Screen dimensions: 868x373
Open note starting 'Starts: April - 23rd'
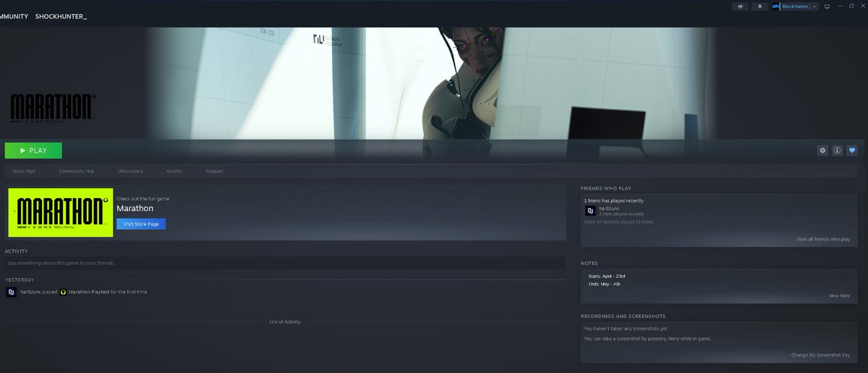point(607,276)
